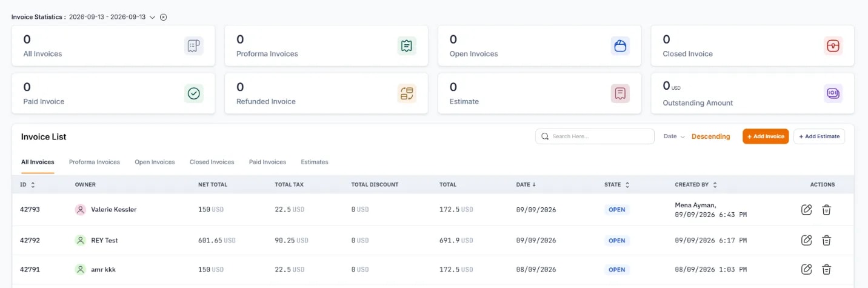Switch to the Proforma Invoices tab
The width and height of the screenshot is (868, 288).
tap(95, 162)
